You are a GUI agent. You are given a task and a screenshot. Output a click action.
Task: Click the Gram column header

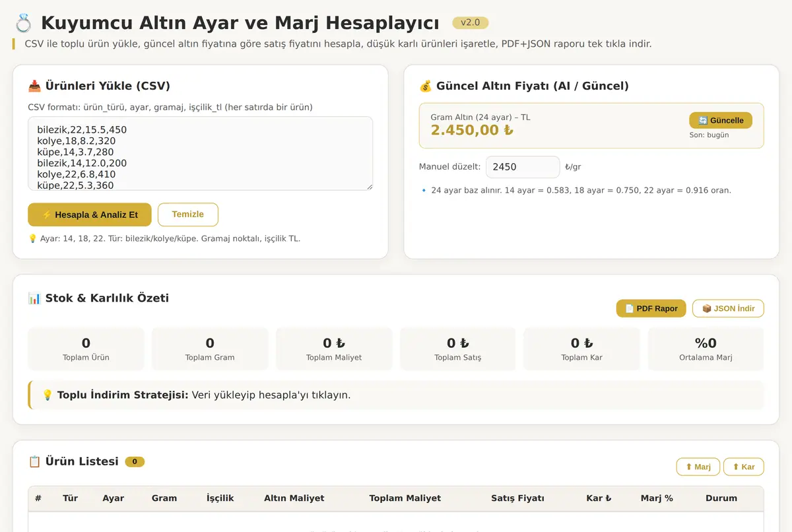[164, 498]
